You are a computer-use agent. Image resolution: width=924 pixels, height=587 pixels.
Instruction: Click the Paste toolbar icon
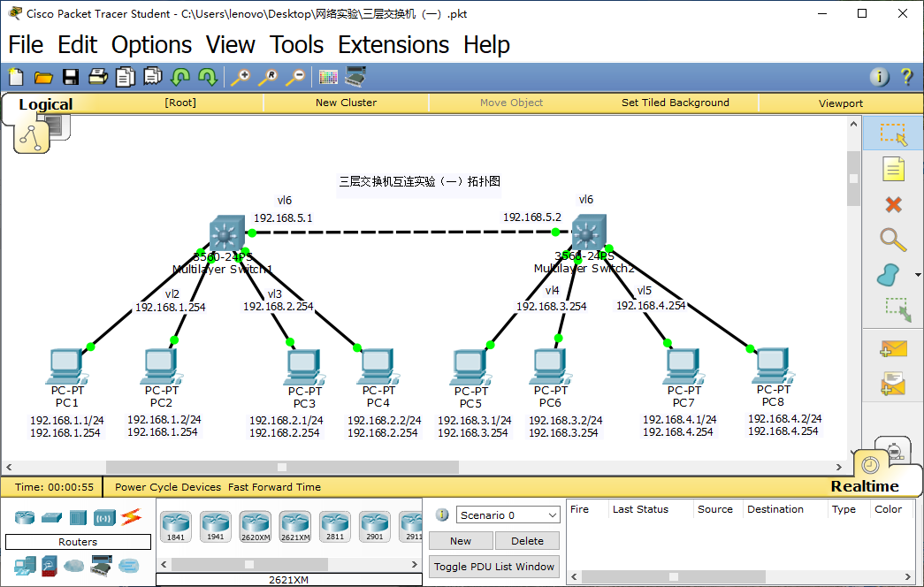click(153, 77)
